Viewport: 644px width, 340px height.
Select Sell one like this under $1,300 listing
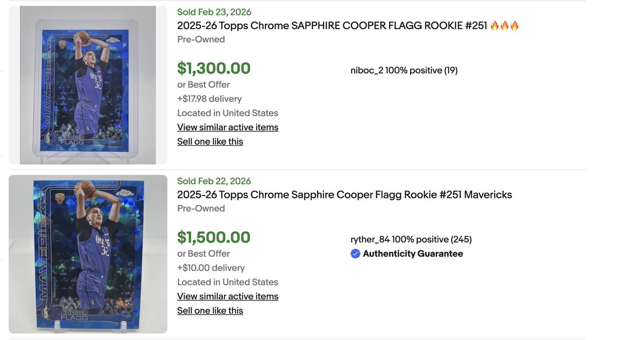point(210,142)
